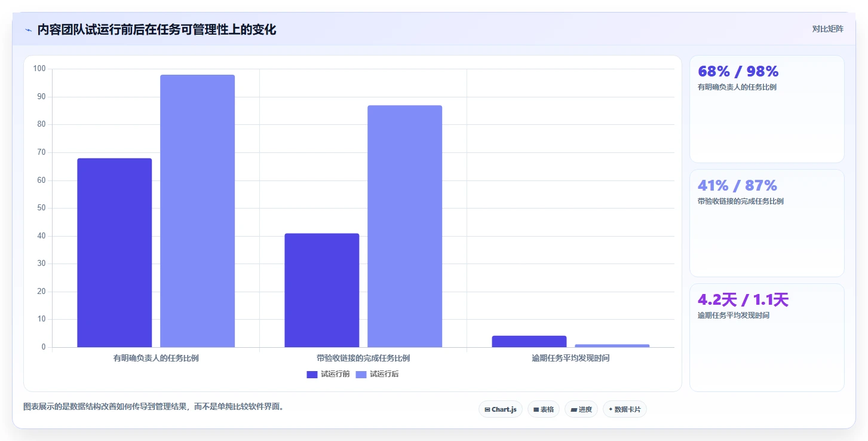Select the 数据卡片 tag chip

[625, 409]
